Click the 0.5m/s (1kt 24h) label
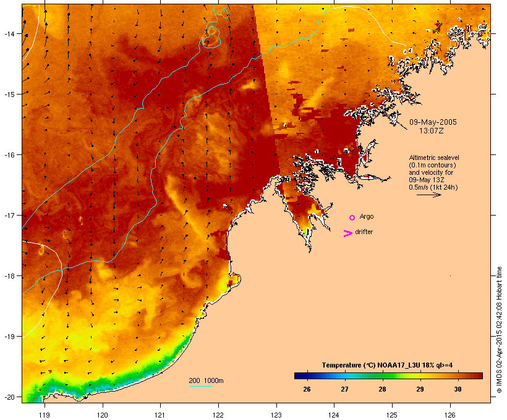507x420 pixels. [433, 187]
